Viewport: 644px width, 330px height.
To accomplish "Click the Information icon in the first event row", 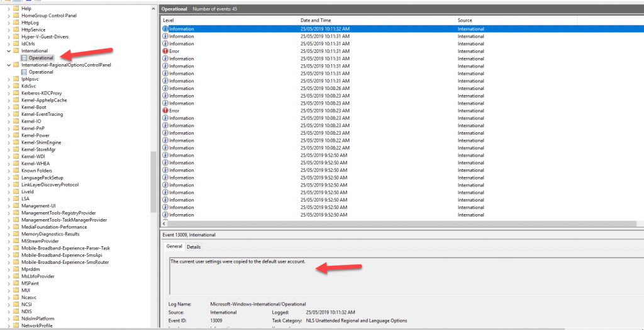I will [x=165, y=29].
